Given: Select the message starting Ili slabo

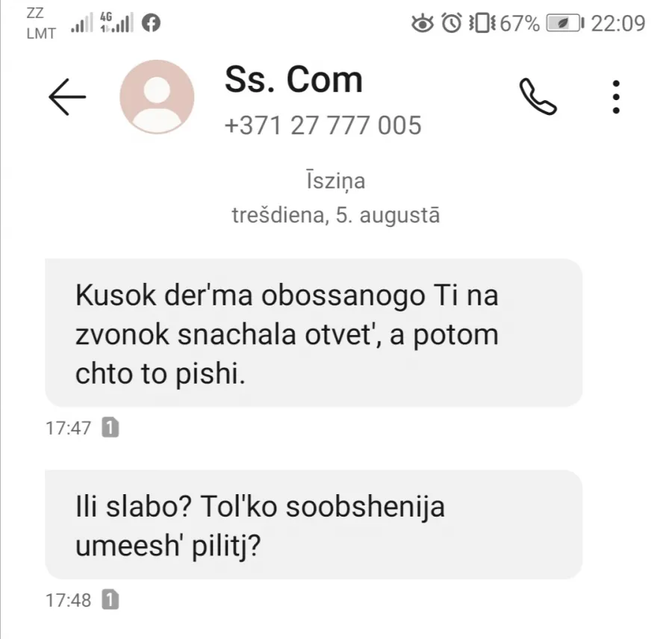Looking at the screenshot, I should coord(314,525).
